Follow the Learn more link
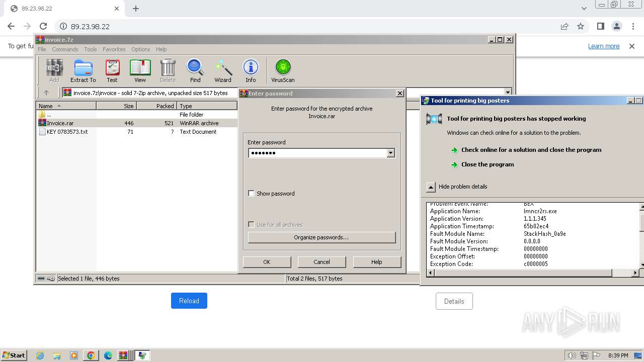 (604, 46)
